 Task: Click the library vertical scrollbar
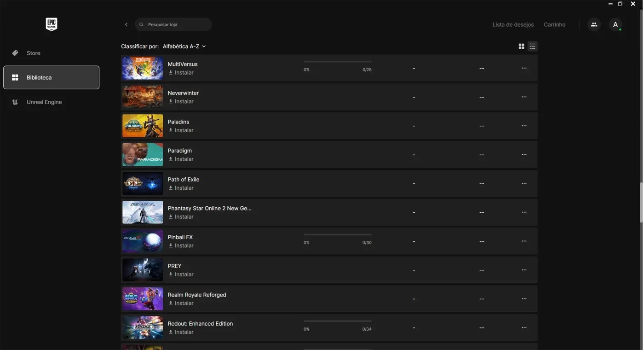point(640,203)
